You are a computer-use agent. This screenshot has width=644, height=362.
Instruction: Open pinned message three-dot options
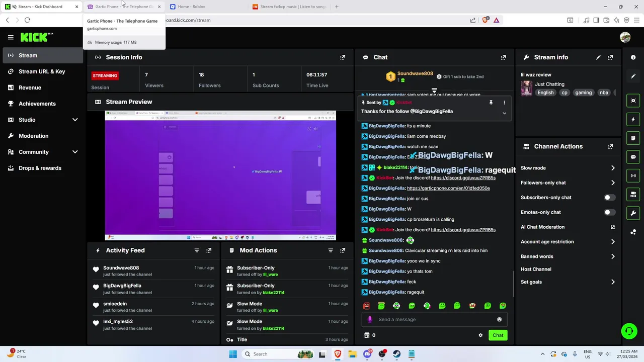click(504, 103)
